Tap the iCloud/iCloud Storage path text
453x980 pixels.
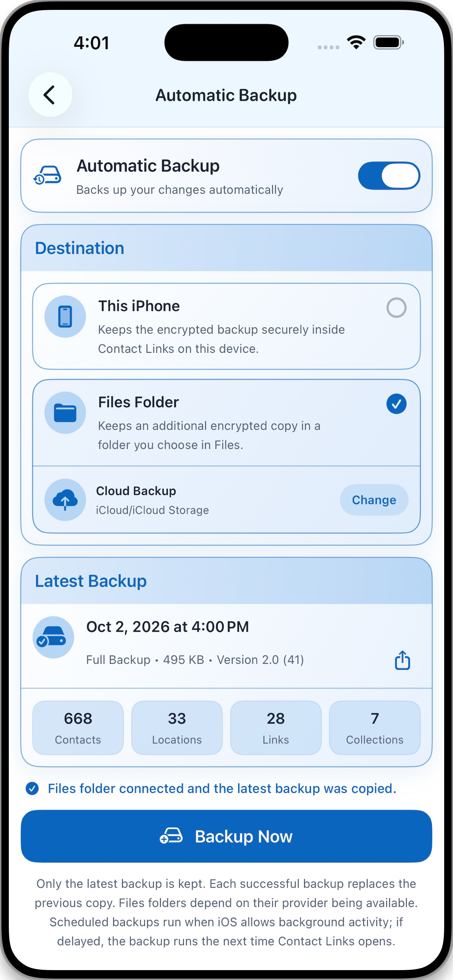tap(152, 510)
